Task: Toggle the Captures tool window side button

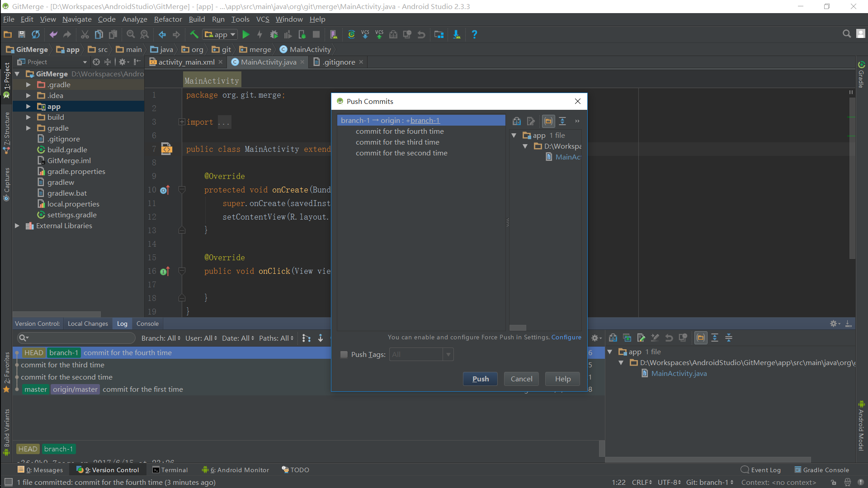Action: [x=6, y=184]
